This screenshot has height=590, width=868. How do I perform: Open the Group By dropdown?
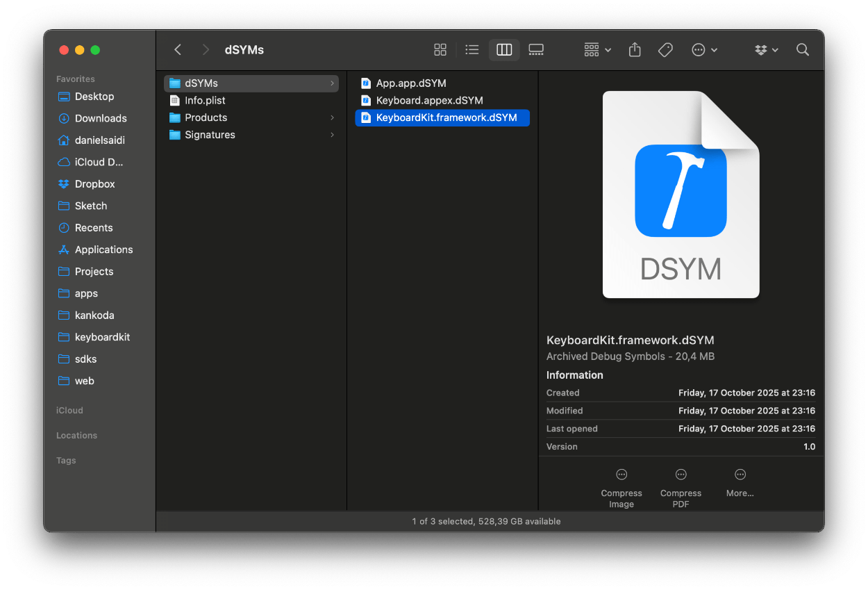(597, 50)
